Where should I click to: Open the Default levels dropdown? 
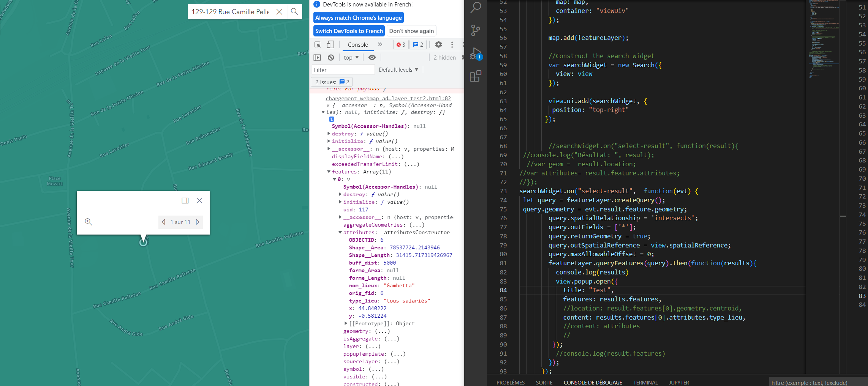(x=398, y=69)
